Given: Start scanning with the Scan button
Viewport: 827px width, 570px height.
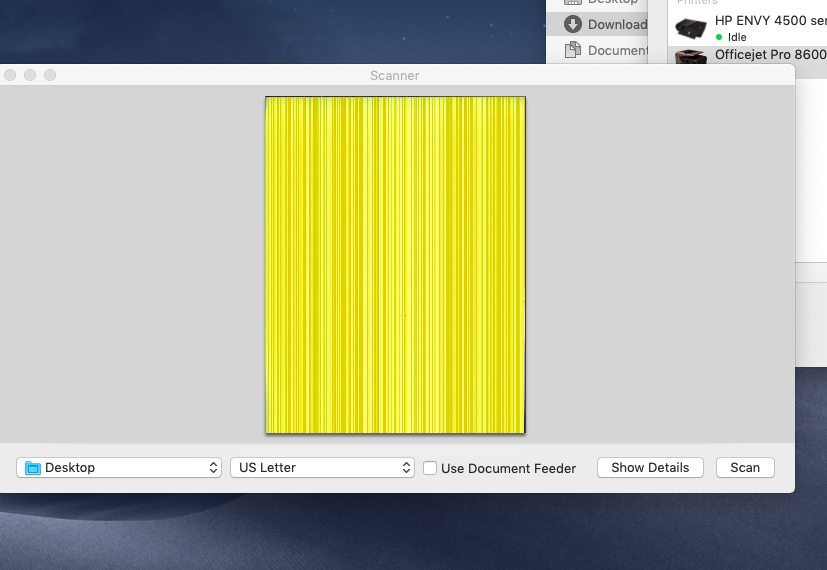Looking at the screenshot, I should 745,468.
